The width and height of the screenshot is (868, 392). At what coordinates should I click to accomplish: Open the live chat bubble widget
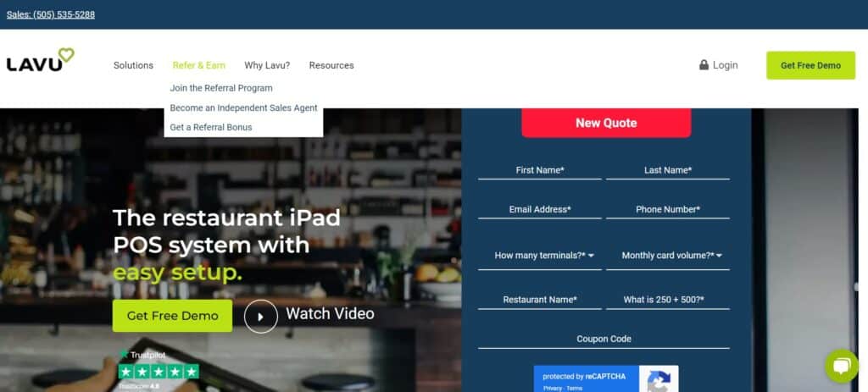coord(840,366)
